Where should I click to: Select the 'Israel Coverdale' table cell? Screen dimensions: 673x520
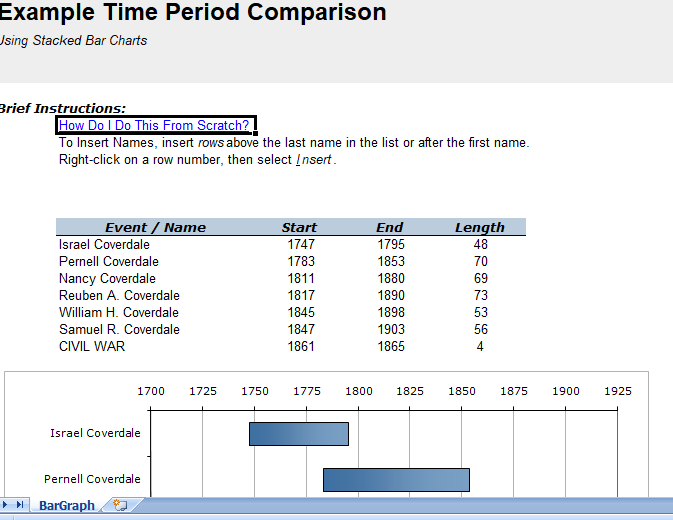(x=104, y=245)
